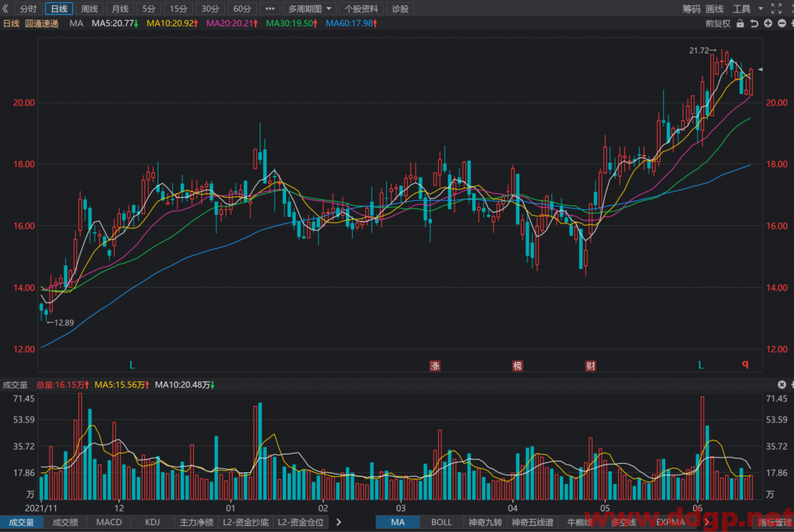Select the BOLL overlay tab
Viewport: 794px width, 532px height.
(441, 522)
